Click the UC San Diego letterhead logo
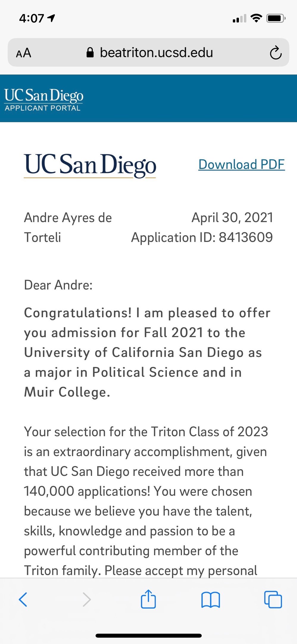The height and width of the screenshot is (644, 297). (90, 165)
